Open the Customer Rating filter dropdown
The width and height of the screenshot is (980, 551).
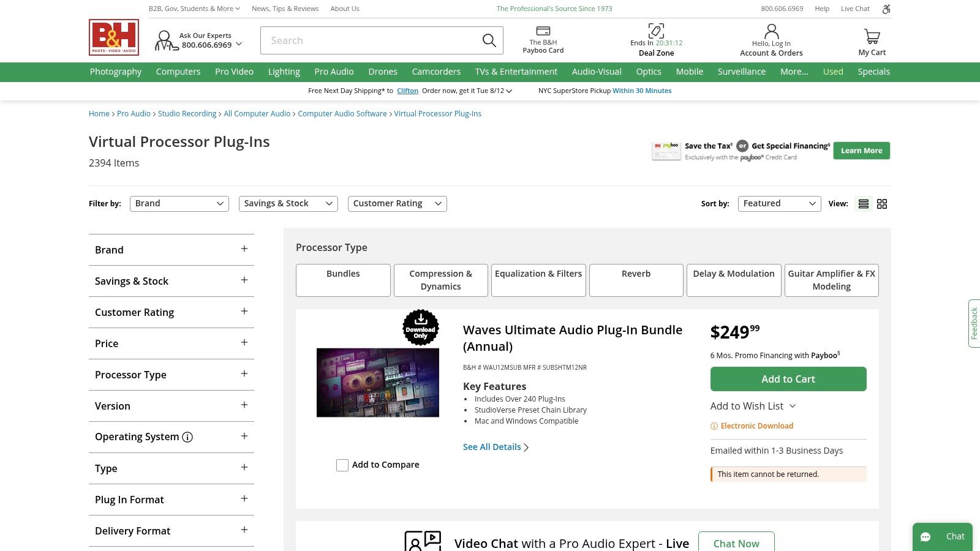(398, 204)
